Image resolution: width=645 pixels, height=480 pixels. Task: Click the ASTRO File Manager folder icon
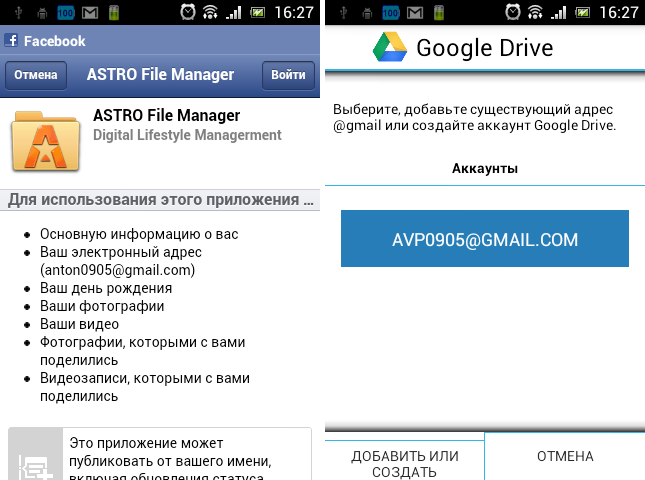pos(46,141)
